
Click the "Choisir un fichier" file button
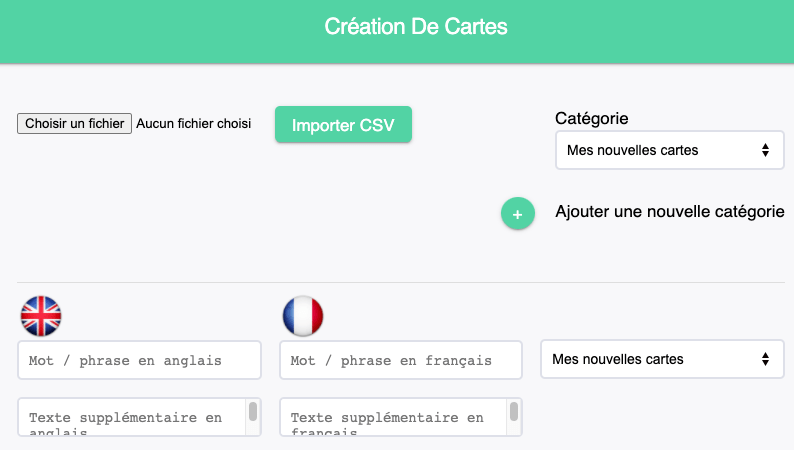click(x=74, y=124)
